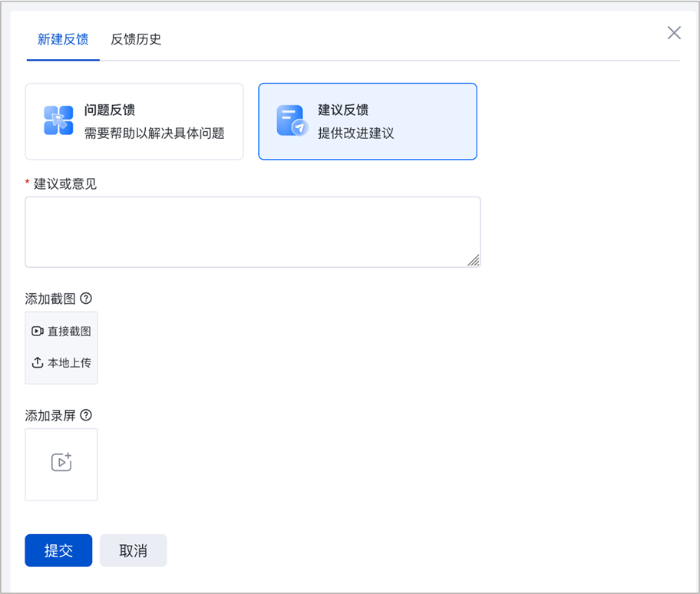Click the 提供改进建议 description text
This screenshot has width=700, height=594.
coord(356,133)
